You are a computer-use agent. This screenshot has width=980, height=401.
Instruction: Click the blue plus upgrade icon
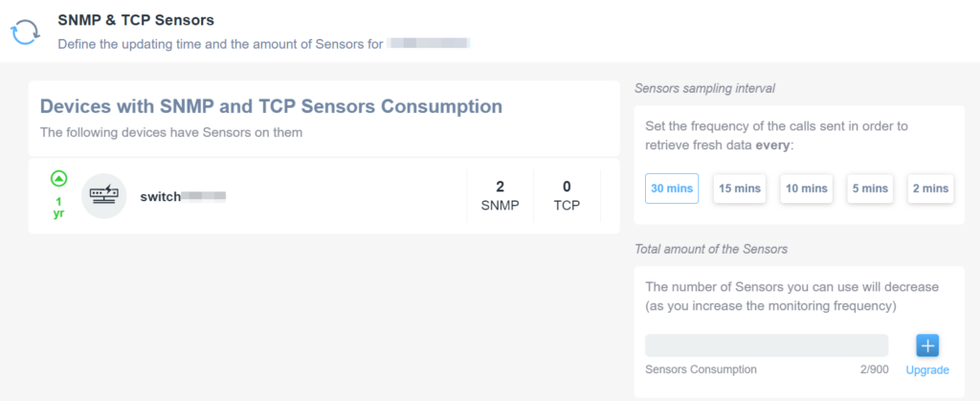927,345
